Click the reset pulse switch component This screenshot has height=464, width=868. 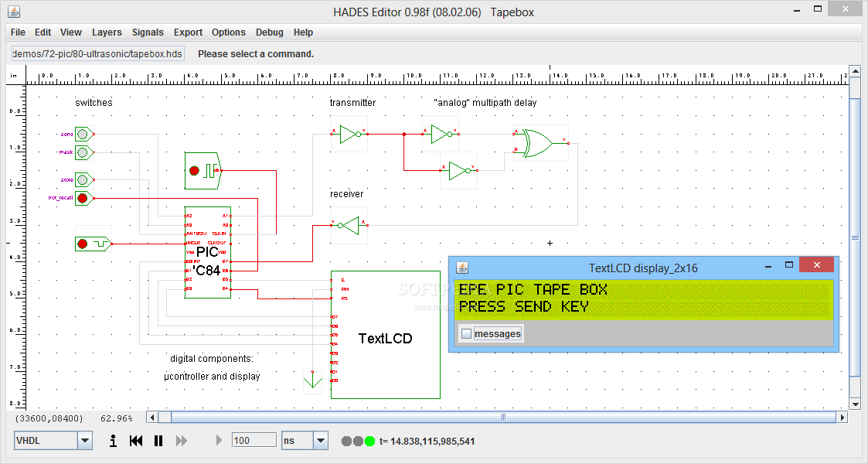pyautogui.click(x=93, y=244)
